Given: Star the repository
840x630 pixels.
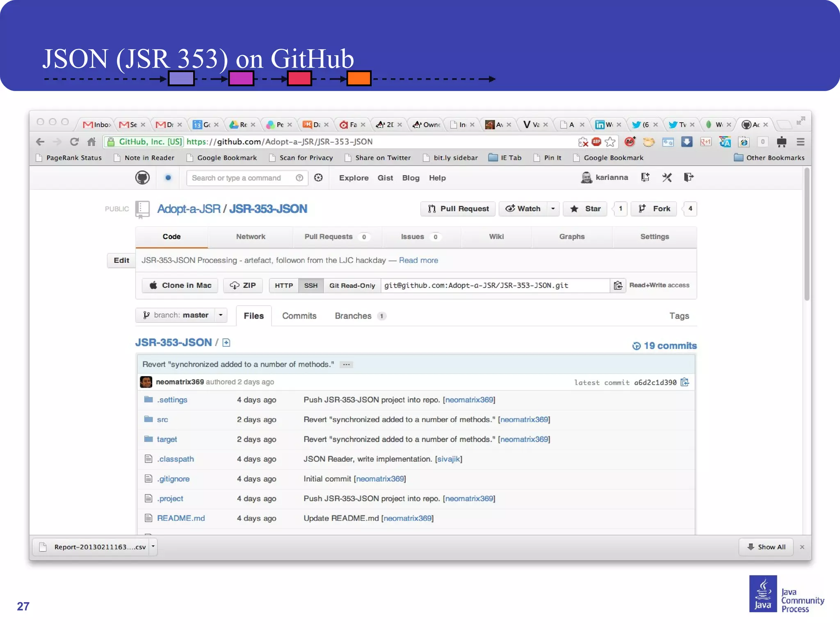Looking at the screenshot, I should click(x=585, y=209).
